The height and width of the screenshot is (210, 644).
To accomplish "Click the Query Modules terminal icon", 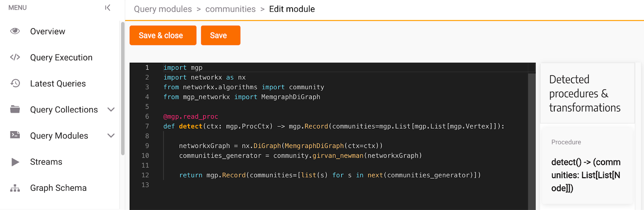I will coord(15,135).
